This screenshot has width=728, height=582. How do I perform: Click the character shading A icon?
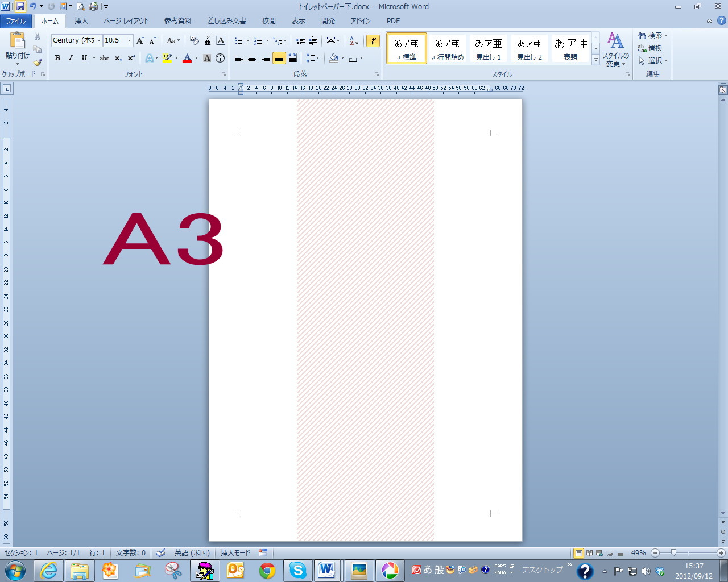coord(207,58)
